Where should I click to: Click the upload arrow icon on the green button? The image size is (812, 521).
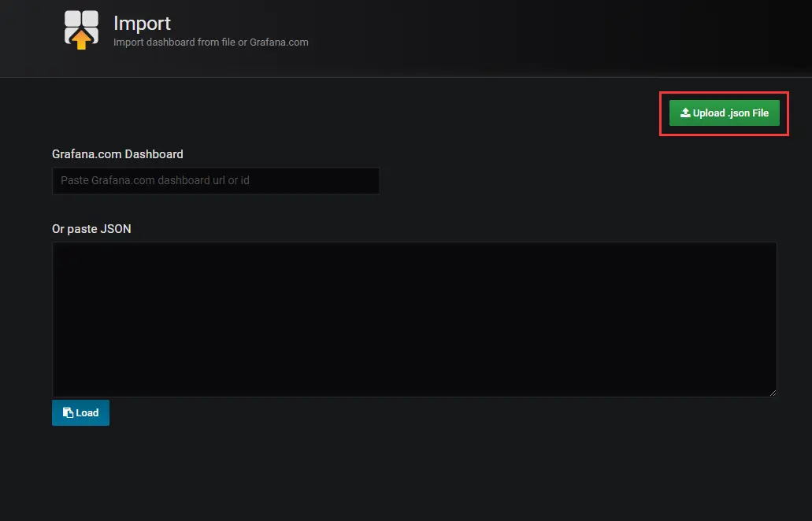point(685,113)
